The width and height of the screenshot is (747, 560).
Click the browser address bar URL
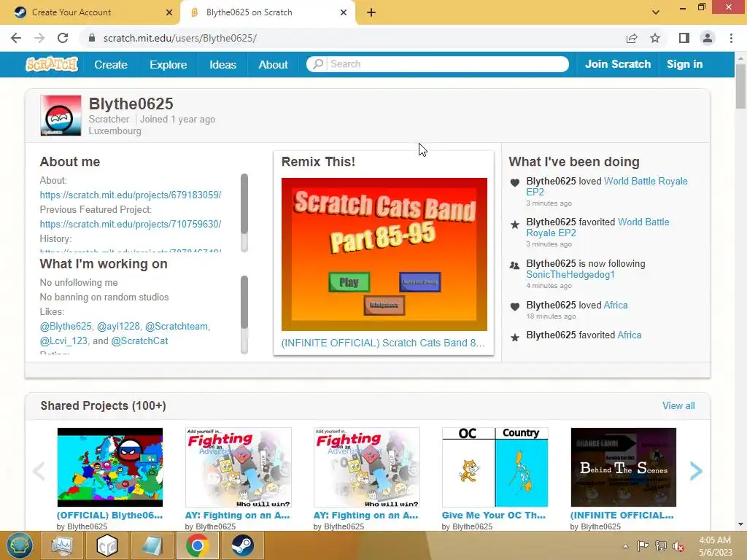180,38
